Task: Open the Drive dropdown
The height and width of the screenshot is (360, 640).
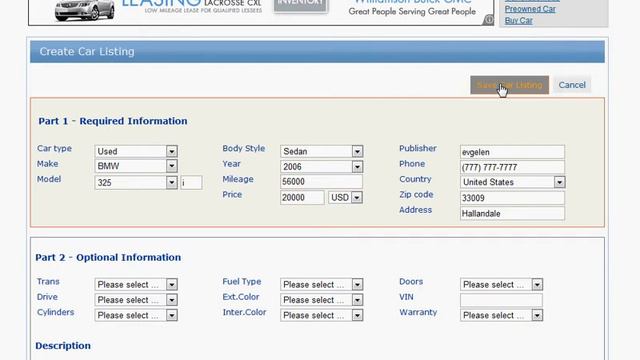Action: pyautogui.click(x=136, y=300)
